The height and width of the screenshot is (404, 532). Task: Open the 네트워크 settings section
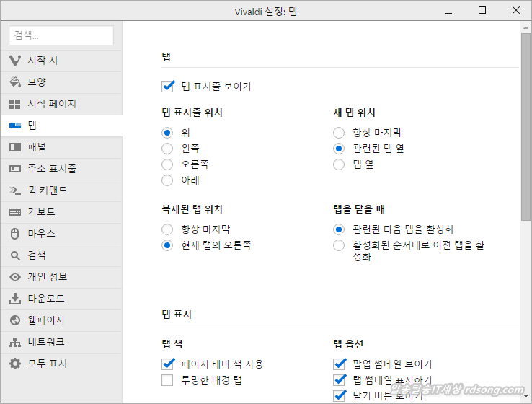(46, 342)
